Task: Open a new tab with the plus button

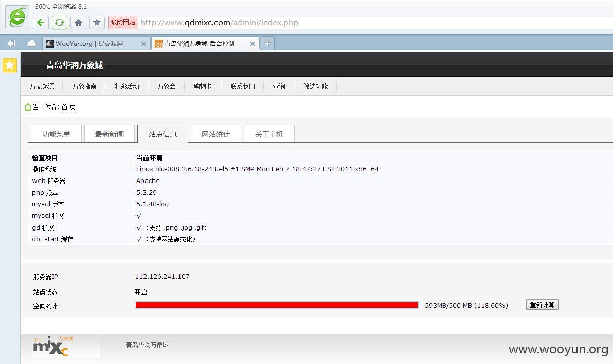Action: tap(267, 43)
